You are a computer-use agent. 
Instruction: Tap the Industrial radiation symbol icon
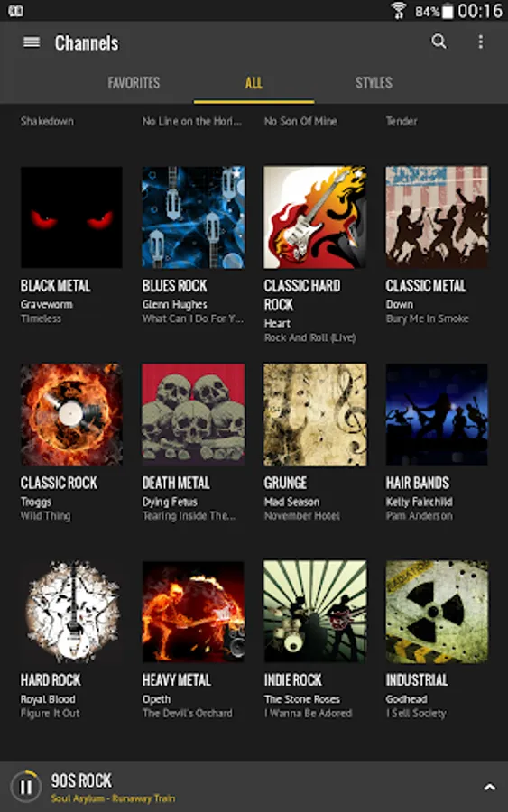tap(437, 612)
